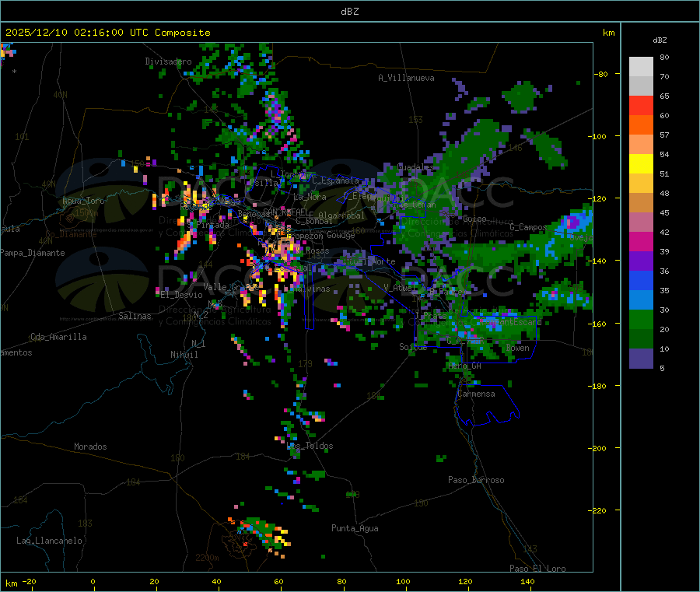Click the 0 tick on the bottom axis
The image size is (700, 592).
93,581
